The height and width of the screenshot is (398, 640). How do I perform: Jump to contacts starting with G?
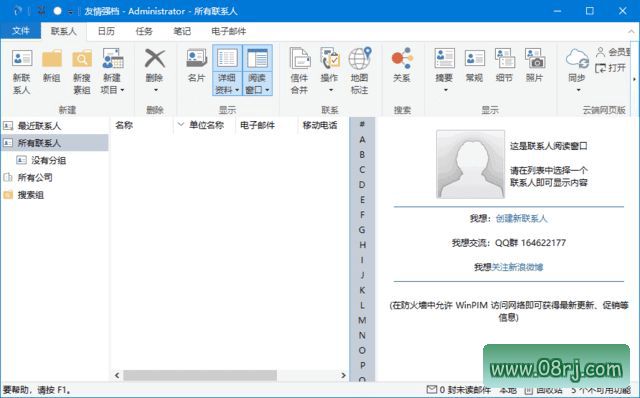click(x=362, y=230)
